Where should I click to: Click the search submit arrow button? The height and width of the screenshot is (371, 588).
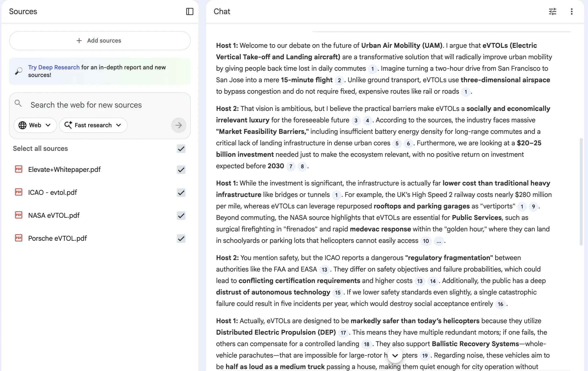(179, 125)
